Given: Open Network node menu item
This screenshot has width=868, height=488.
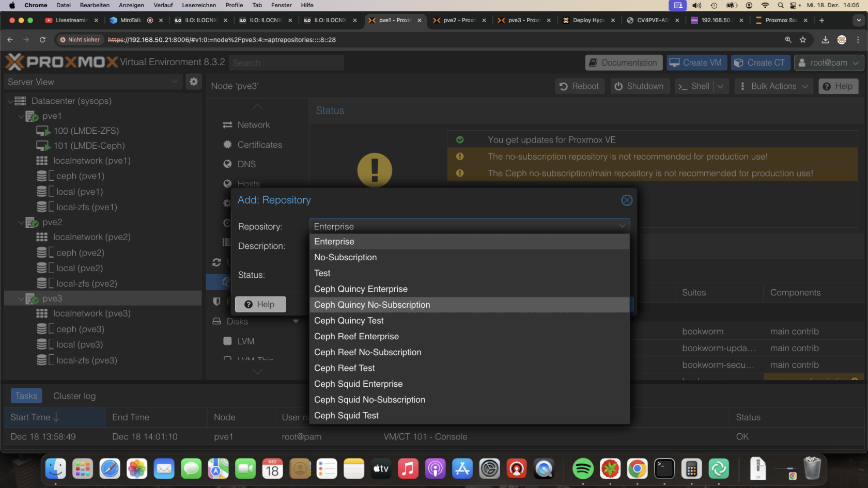Looking at the screenshot, I should coord(253,125).
